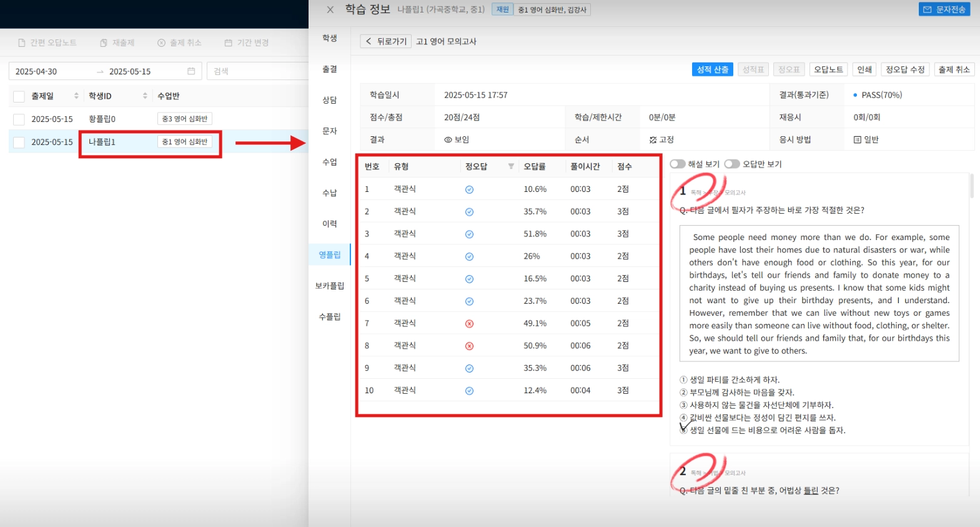Open the 학생 tab in the side menu
This screenshot has width=980, height=527.
(x=330, y=38)
